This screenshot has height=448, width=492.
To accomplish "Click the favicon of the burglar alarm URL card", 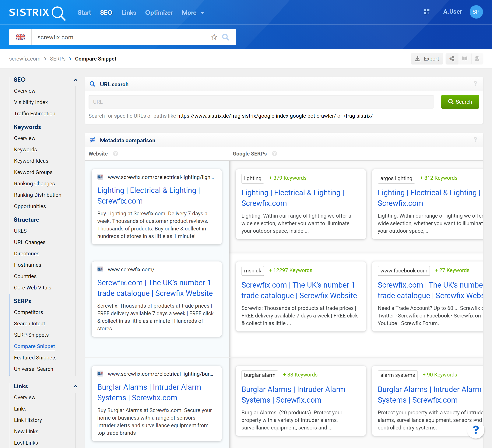I will [100, 374].
